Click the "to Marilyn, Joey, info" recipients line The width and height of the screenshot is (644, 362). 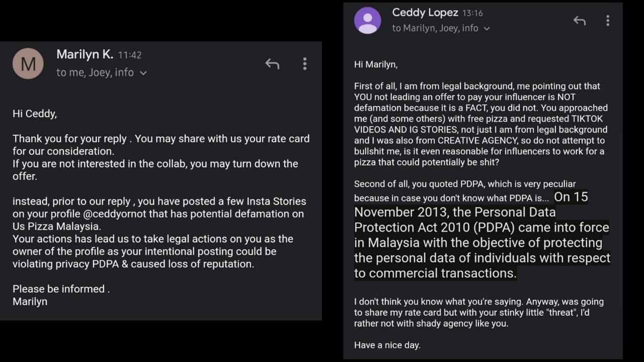click(x=435, y=28)
